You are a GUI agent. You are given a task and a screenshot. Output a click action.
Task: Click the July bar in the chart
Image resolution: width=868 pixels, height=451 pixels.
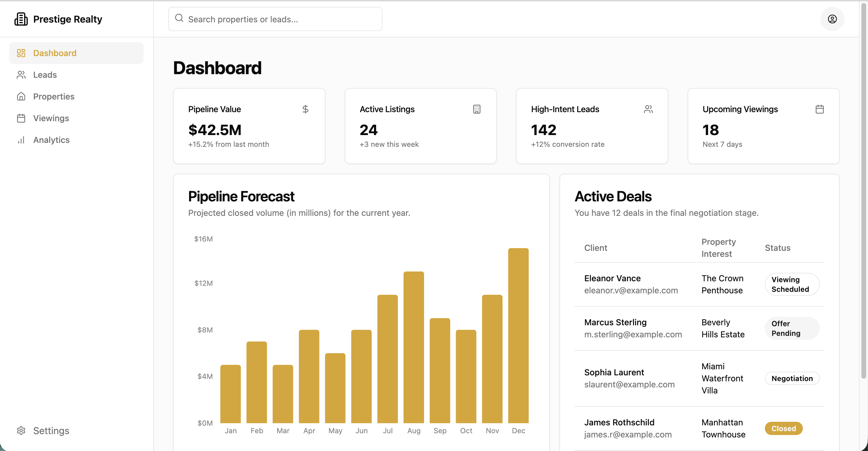(388, 359)
